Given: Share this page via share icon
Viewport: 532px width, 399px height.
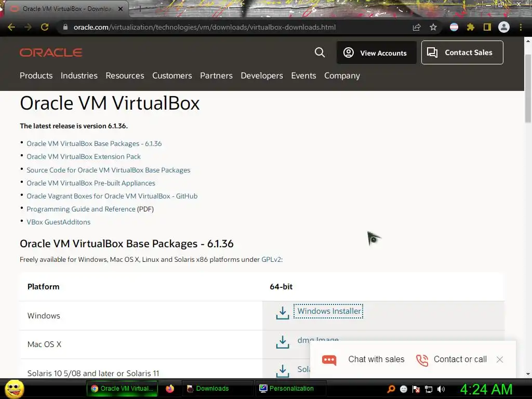Looking at the screenshot, I should [417, 27].
